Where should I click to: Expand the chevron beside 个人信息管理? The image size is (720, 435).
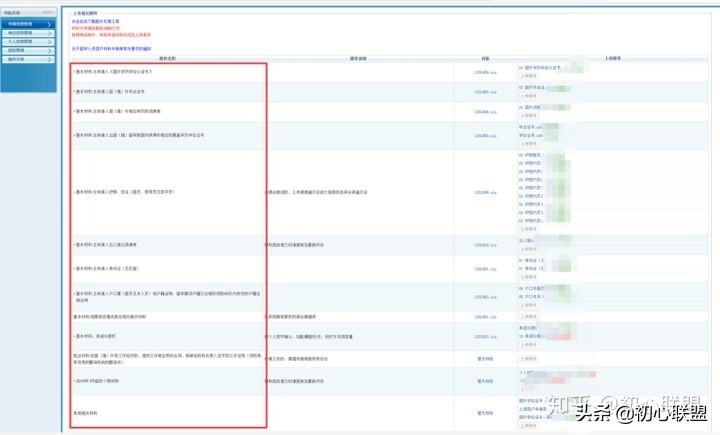pyautogui.click(x=50, y=42)
